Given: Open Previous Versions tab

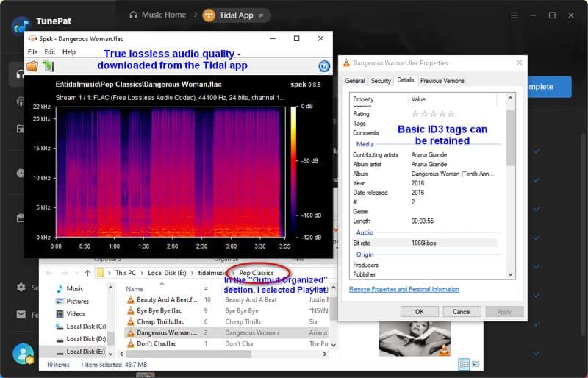Looking at the screenshot, I should 442,81.
